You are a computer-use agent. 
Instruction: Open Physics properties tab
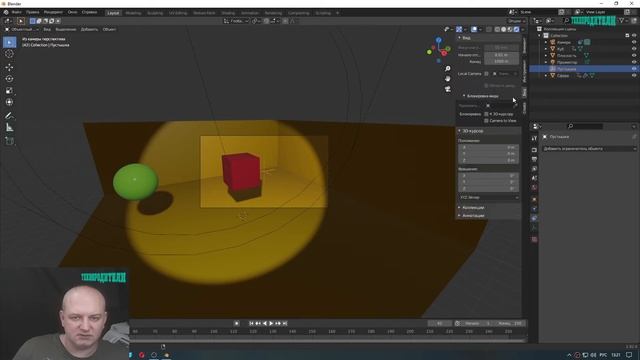point(534,209)
